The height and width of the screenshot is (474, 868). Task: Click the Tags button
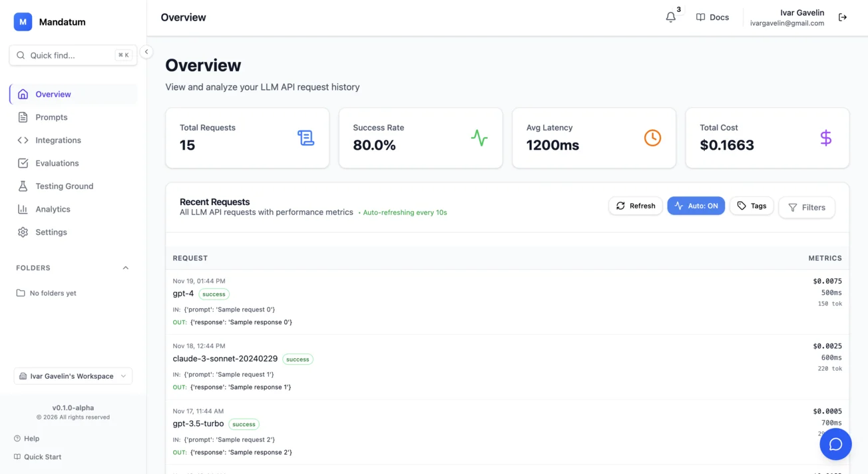coord(752,206)
